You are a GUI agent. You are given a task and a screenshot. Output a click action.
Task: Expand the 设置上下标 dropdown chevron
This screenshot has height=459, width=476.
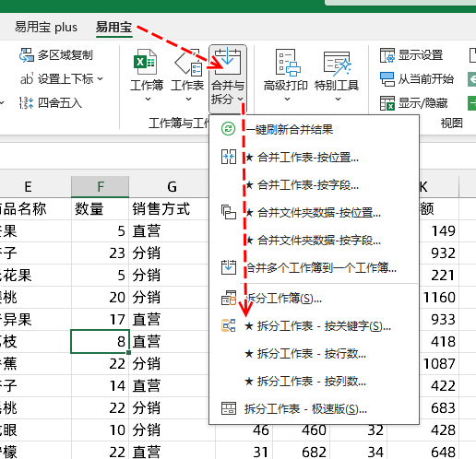click(x=101, y=79)
